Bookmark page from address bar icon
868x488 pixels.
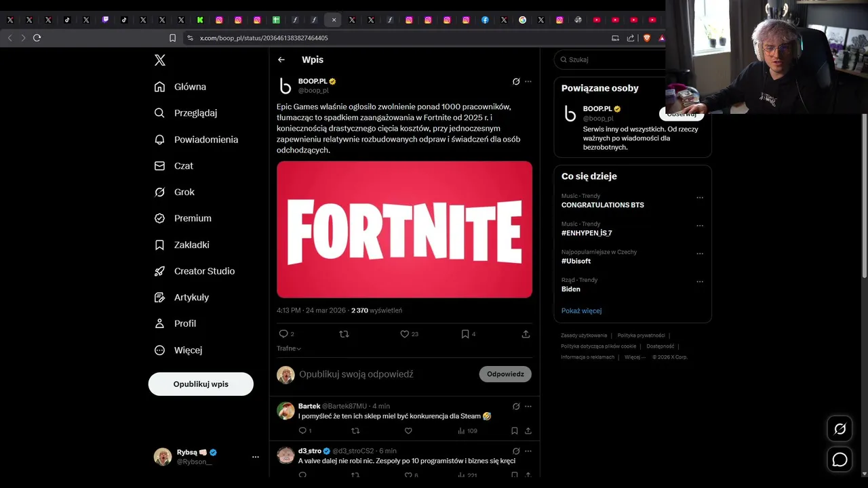172,38
